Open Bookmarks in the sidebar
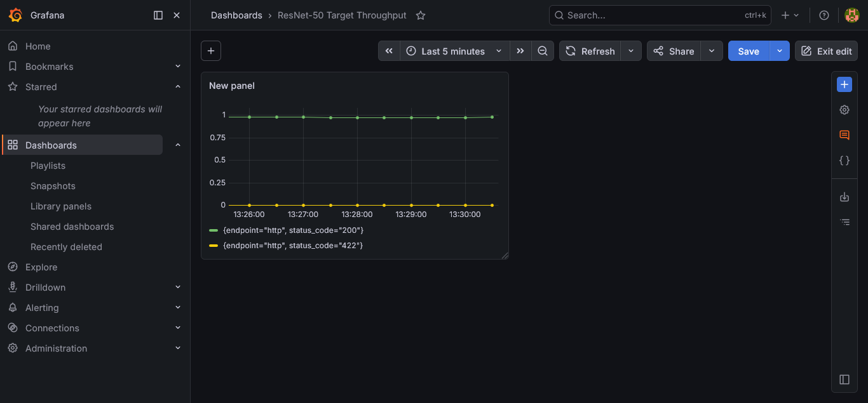Viewport: 868px width, 403px height. coord(49,67)
